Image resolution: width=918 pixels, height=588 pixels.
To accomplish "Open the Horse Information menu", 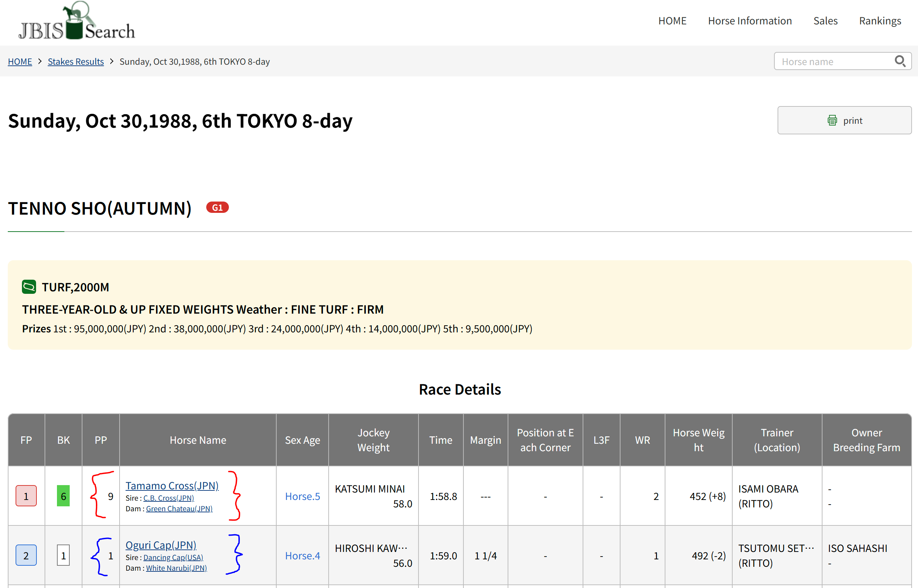I will click(750, 21).
